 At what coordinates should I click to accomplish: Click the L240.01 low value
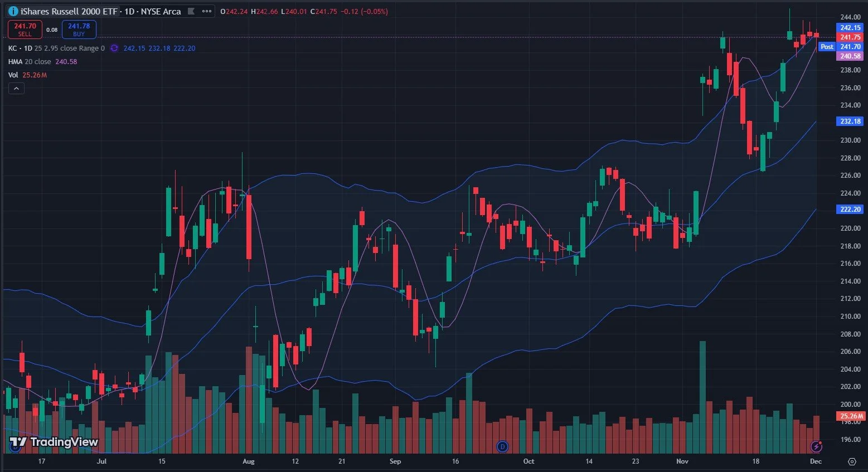(294, 11)
